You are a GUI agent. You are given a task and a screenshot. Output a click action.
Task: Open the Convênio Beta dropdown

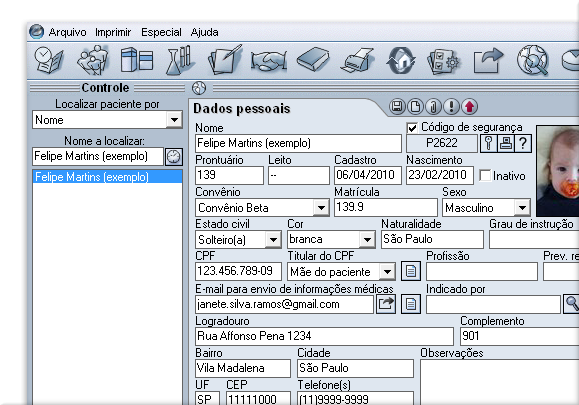321,207
